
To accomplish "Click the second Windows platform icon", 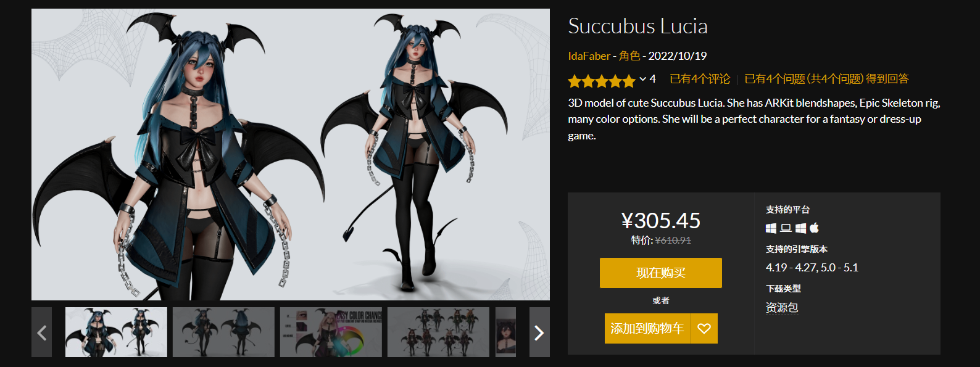I will tap(800, 228).
